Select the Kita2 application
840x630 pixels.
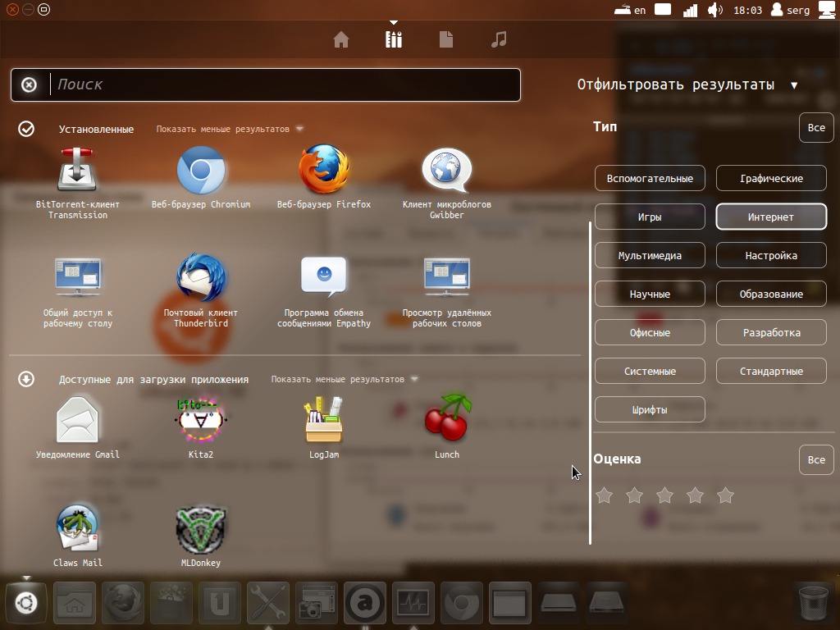(201, 428)
